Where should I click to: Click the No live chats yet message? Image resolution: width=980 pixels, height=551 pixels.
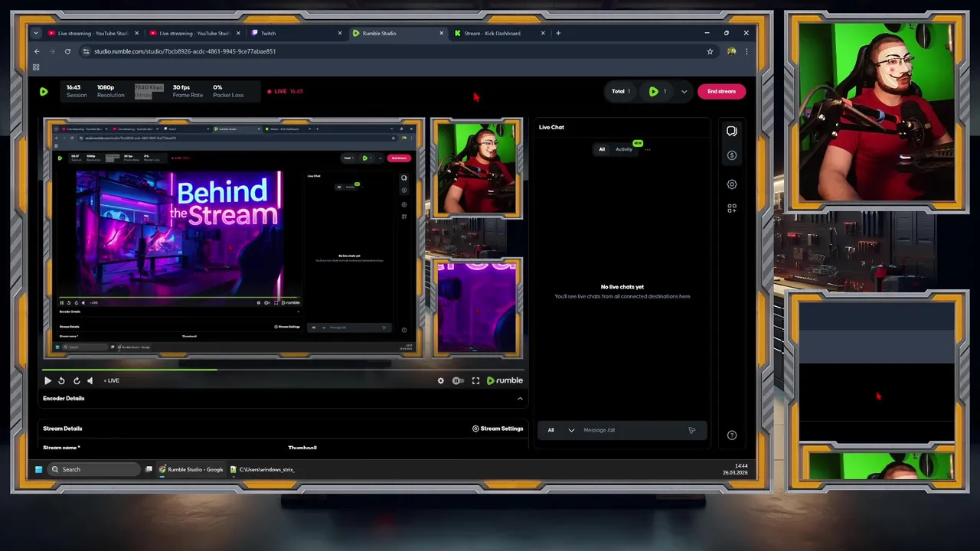click(x=622, y=287)
